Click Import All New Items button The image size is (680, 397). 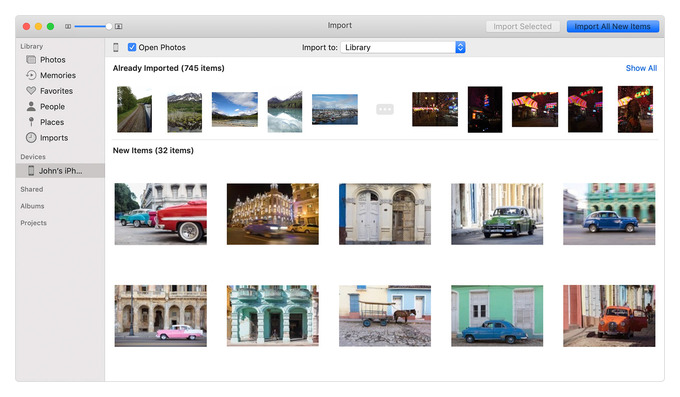coord(612,26)
